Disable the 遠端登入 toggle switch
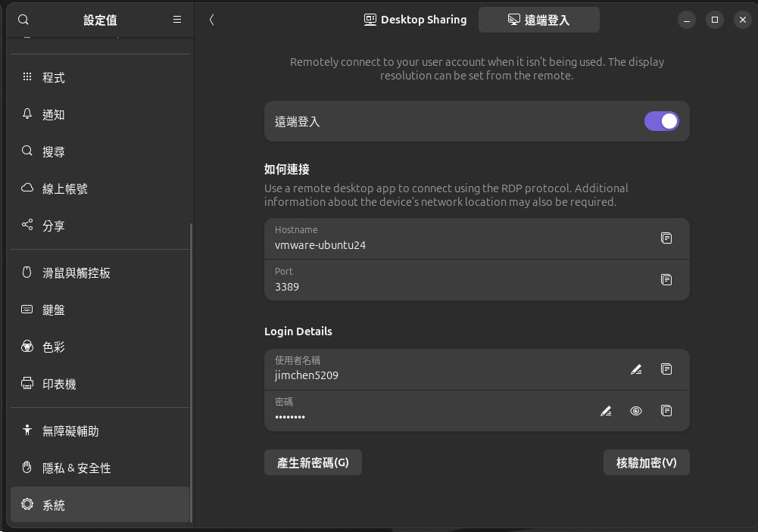The height and width of the screenshot is (532, 758). click(661, 121)
